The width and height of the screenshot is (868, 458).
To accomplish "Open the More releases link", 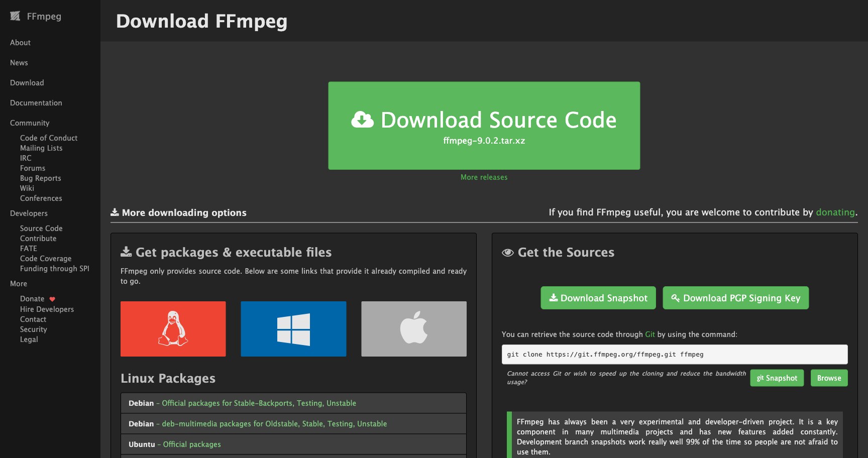I will 484,177.
